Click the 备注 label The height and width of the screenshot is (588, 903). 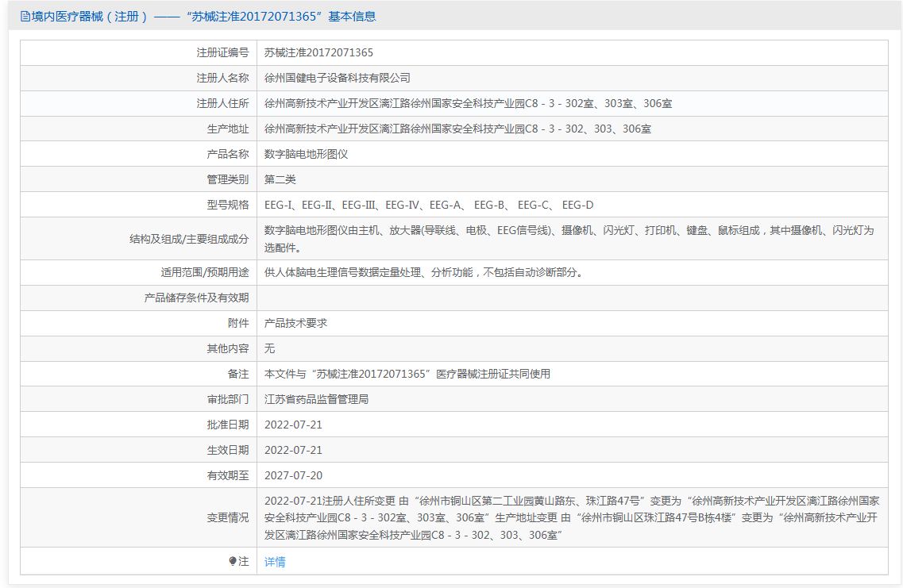[238, 374]
